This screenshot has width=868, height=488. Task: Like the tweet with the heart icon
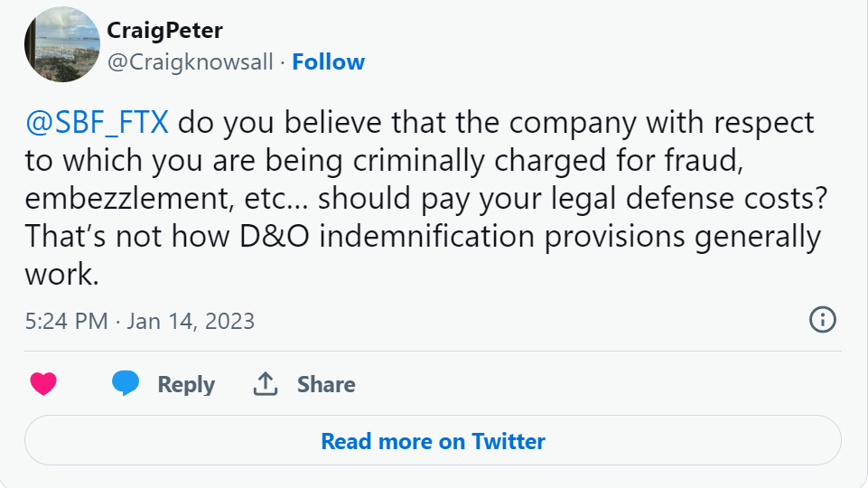(43, 384)
